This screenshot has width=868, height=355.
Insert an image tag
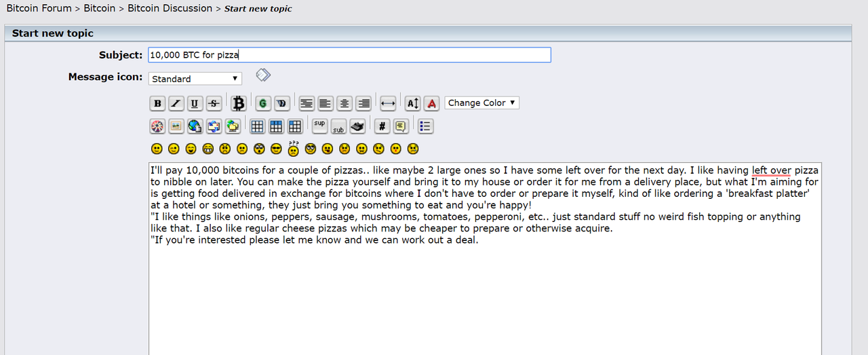pos(176,126)
